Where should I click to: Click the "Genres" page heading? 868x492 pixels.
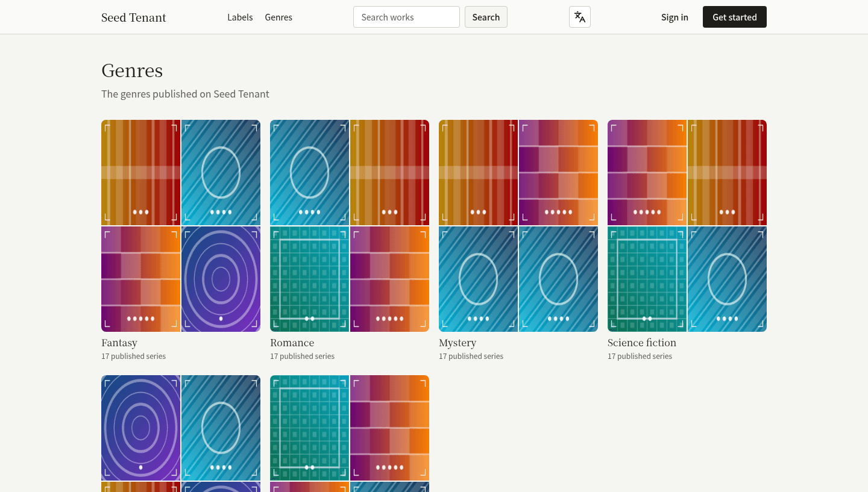(x=132, y=70)
